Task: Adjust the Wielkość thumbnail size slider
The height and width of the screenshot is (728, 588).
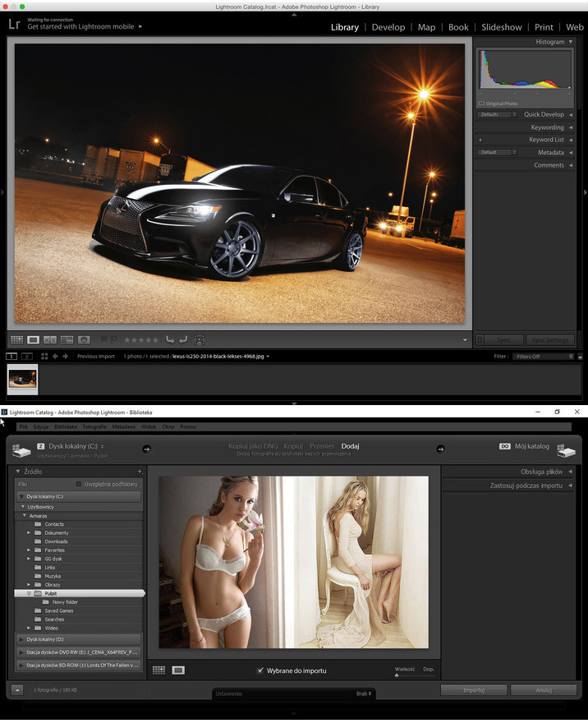Action: 398,675
